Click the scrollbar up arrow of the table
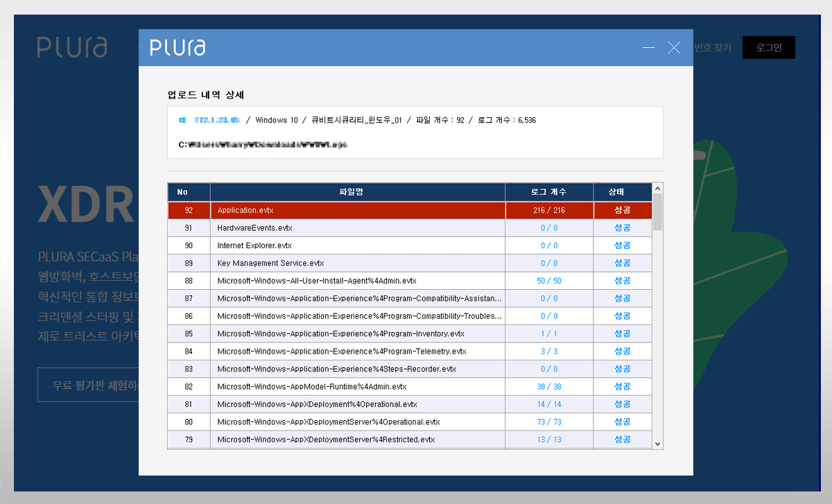Image resolution: width=832 pixels, height=504 pixels. pyautogui.click(x=658, y=188)
